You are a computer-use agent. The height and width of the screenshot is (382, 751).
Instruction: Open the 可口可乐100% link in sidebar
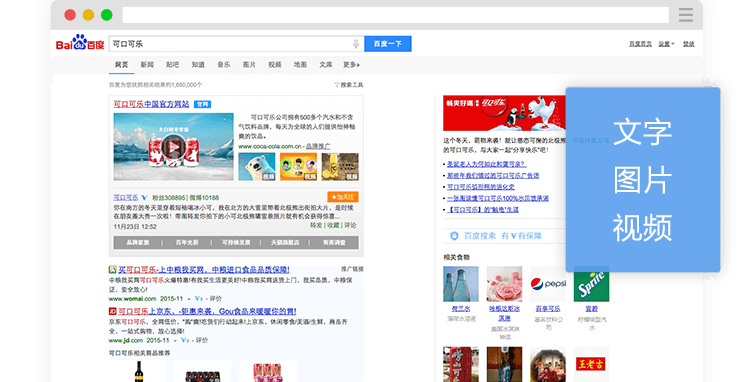498,198
